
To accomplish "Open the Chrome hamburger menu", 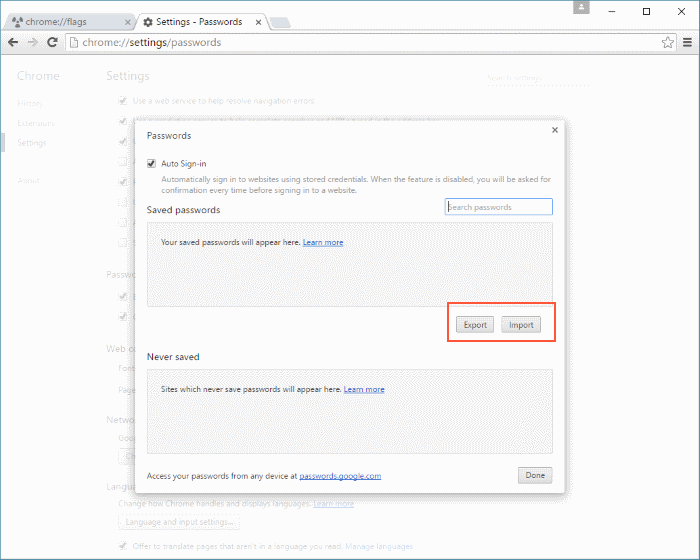I will tap(688, 42).
